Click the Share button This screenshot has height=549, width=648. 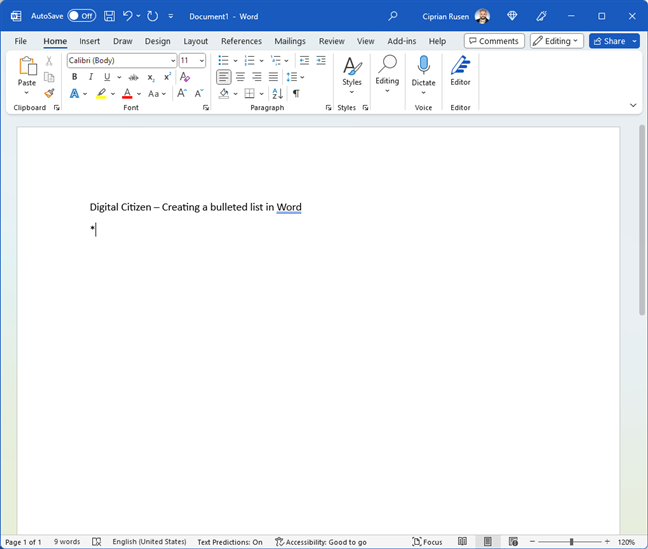610,41
